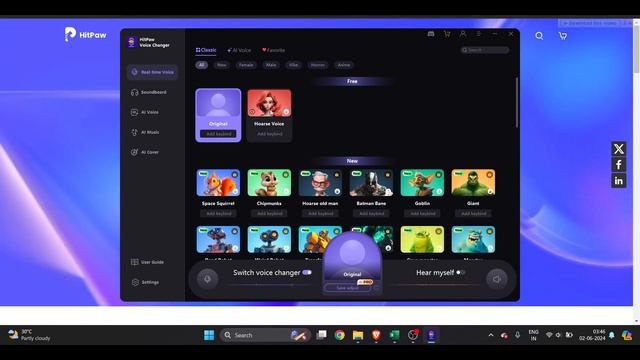Click the taskbar Search box

[265, 335]
